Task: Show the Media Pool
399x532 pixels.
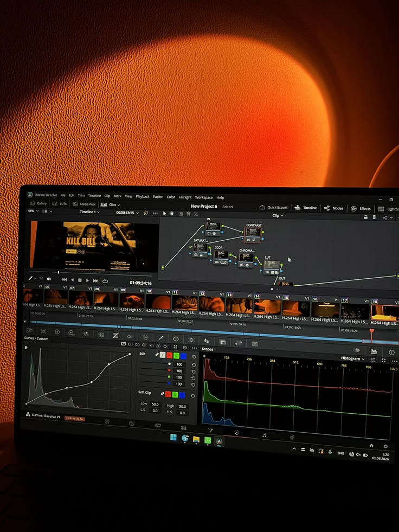Action: 85,204
